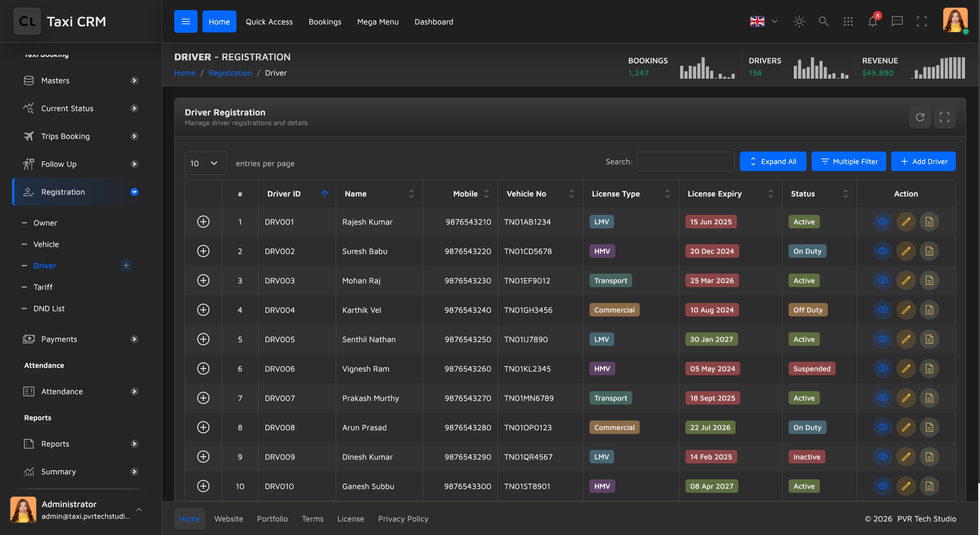
Task: Expand the Administrator profile menu chevron
Action: click(139, 510)
